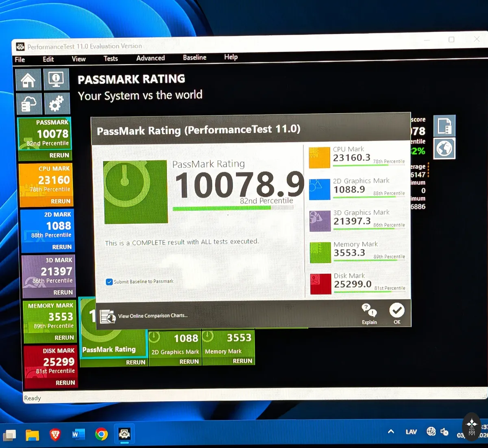Click the 3553.3 Memory Mark value
Screen dimensions: 488x448
click(349, 253)
